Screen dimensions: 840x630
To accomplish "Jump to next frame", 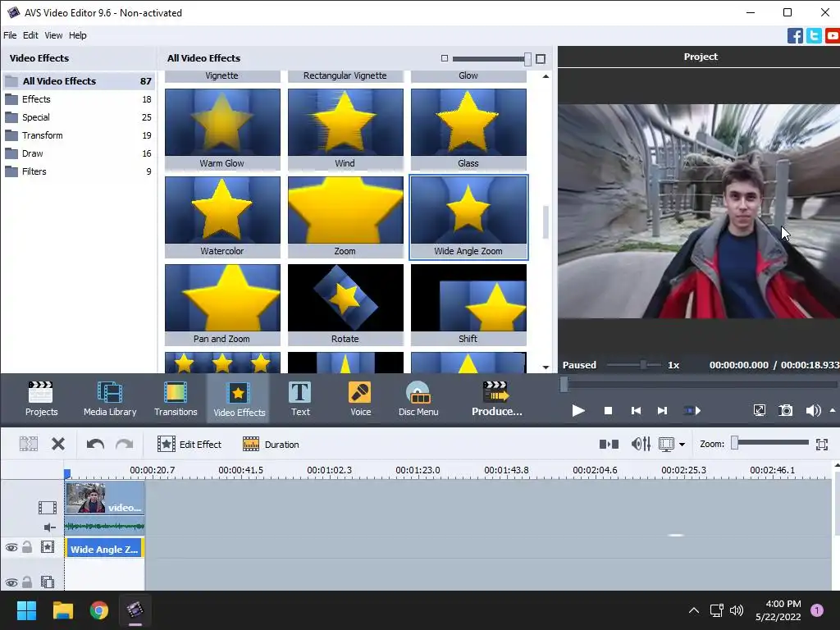I will (x=663, y=411).
